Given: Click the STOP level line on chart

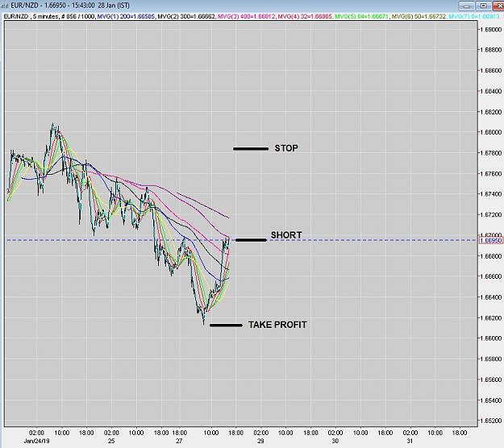Looking at the screenshot, I should [x=251, y=149].
